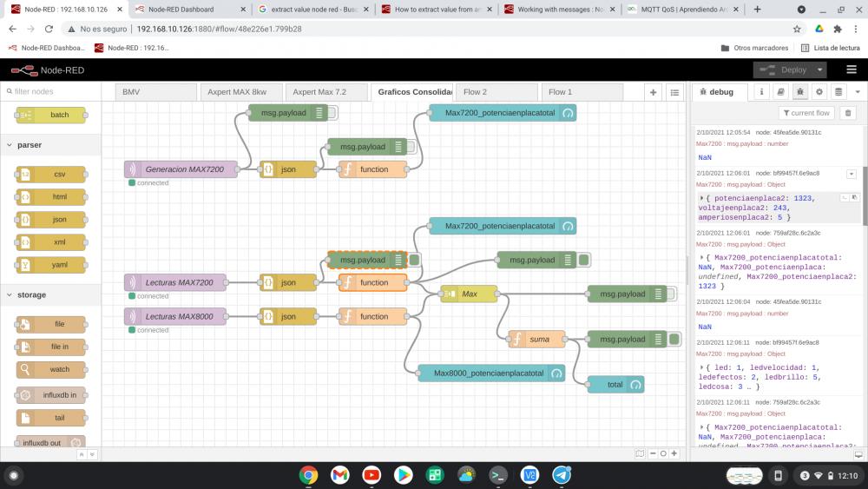Toggle debug node wired to Generacion MAX7200 output
The image size is (868, 489).
click(x=332, y=113)
